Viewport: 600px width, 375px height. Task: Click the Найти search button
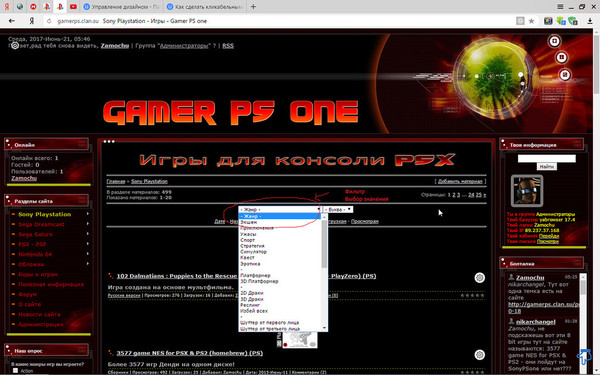546,166
